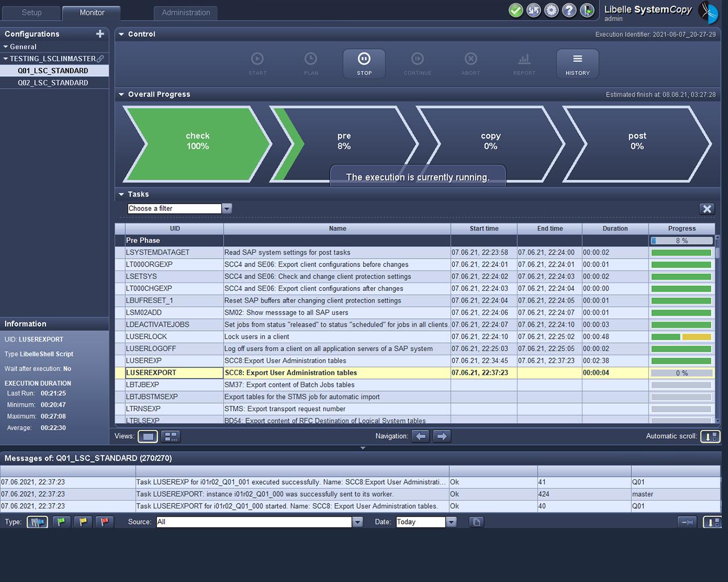728x582 pixels.
Task: Open the Choose a filter dropdown
Action: tap(227, 209)
